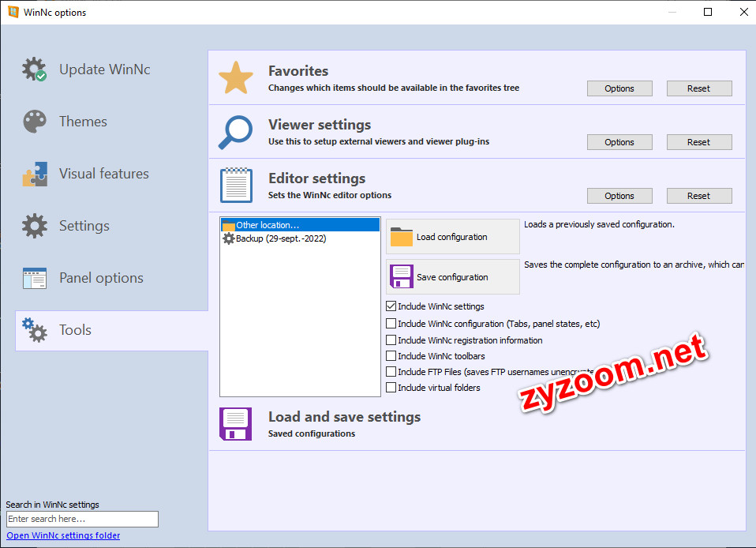Reset the Viewer settings

[x=699, y=142]
